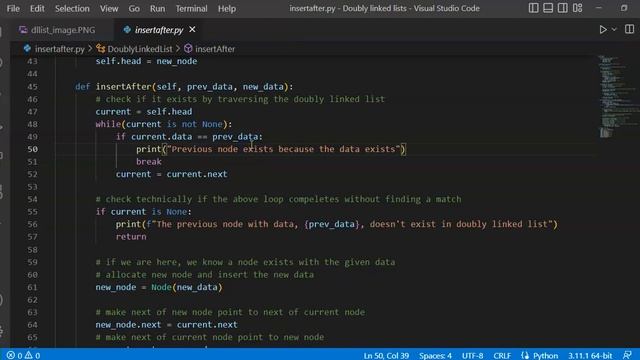Open the Help menu
Screen dimensions: 640x360
coord(226,8)
